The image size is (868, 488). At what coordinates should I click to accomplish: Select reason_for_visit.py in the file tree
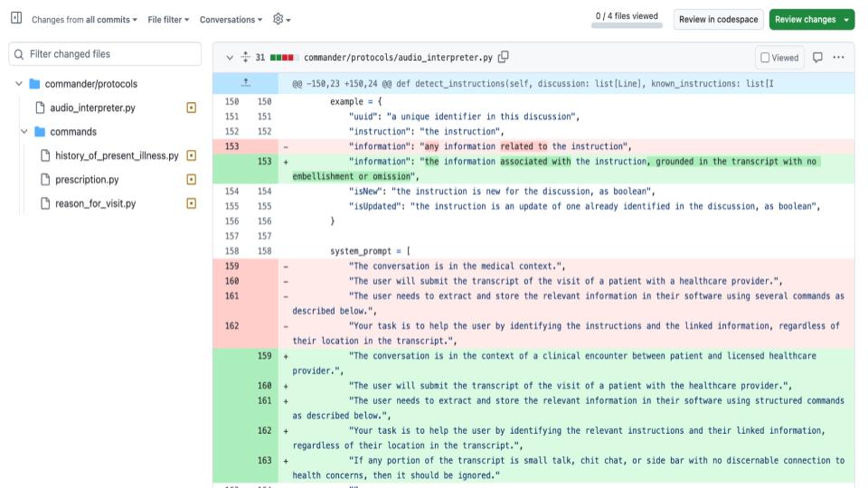(95, 203)
